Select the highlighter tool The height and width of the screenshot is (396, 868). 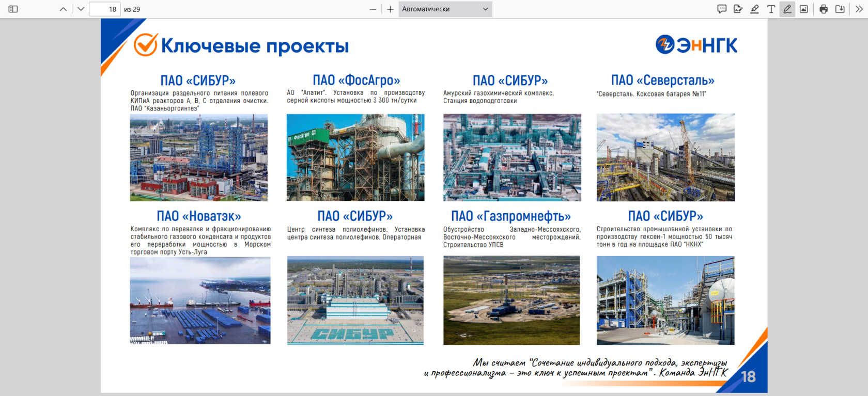click(x=754, y=9)
